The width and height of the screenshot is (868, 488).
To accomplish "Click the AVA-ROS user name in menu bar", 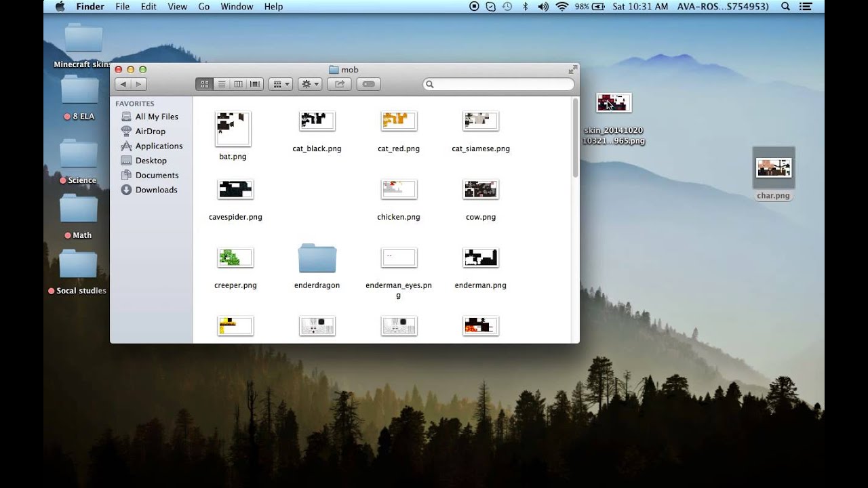I will [723, 6].
